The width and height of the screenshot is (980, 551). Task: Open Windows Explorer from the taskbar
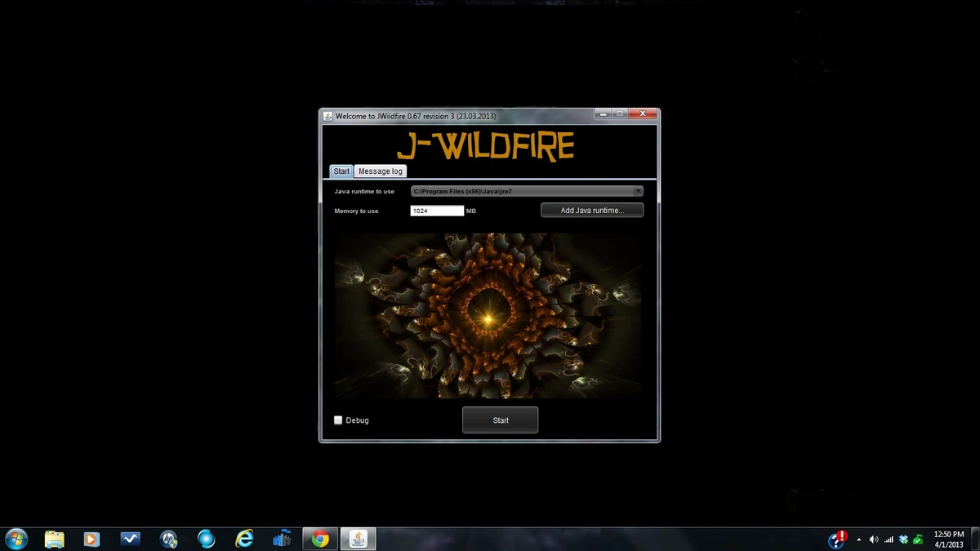pyautogui.click(x=54, y=539)
